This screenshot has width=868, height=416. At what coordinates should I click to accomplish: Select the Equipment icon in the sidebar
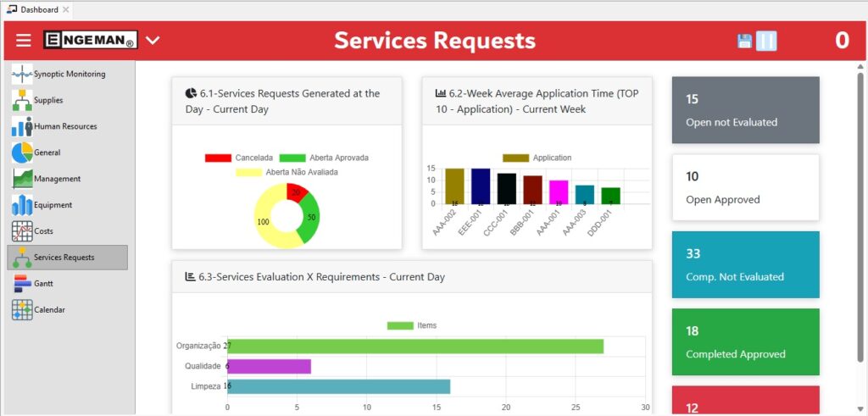coord(22,205)
